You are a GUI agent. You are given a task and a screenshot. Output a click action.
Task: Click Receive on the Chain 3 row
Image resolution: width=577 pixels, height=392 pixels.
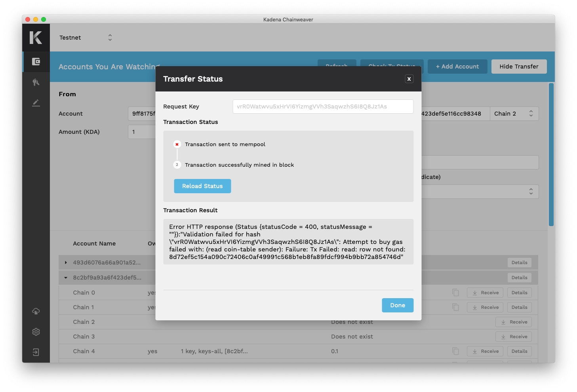point(514,337)
